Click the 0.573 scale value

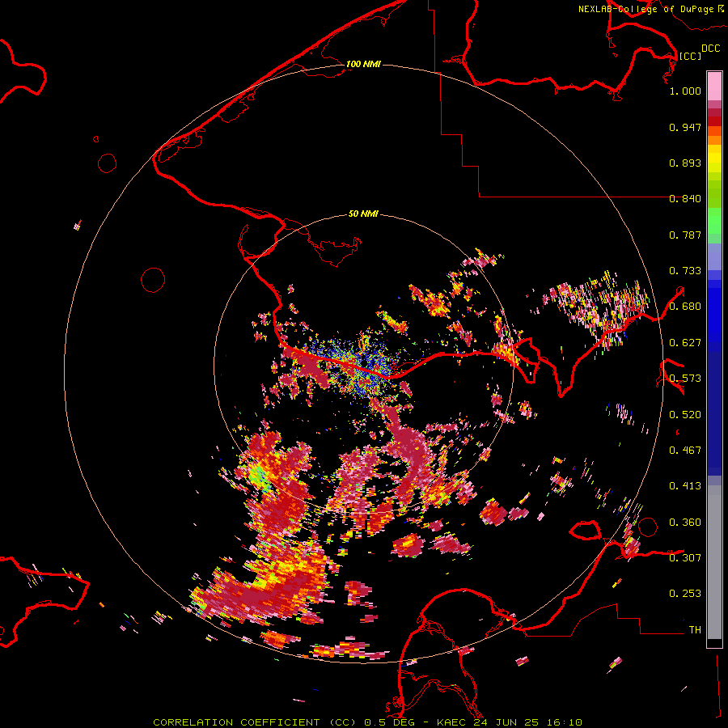tap(685, 379)
